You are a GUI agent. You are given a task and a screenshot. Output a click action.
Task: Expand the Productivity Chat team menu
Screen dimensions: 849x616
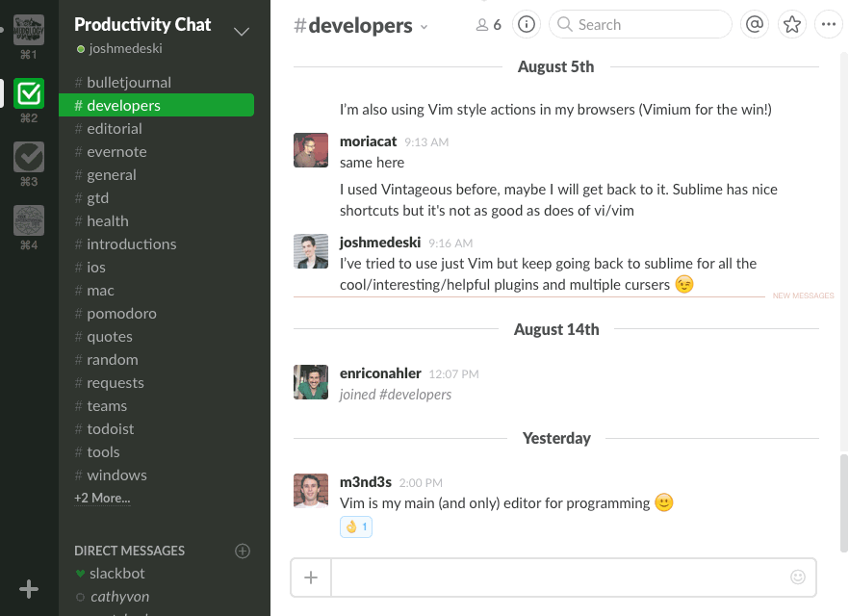242,31
